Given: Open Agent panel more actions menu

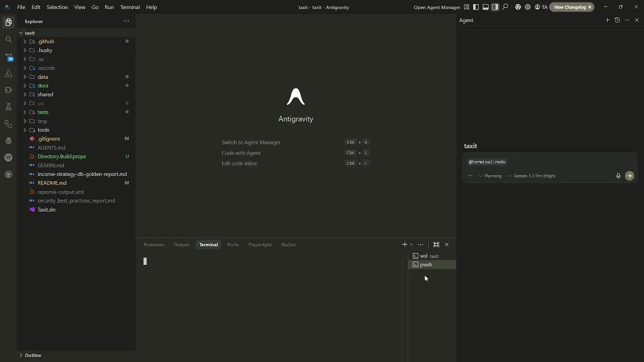Looking at the screenshot, I should (627, 20).
